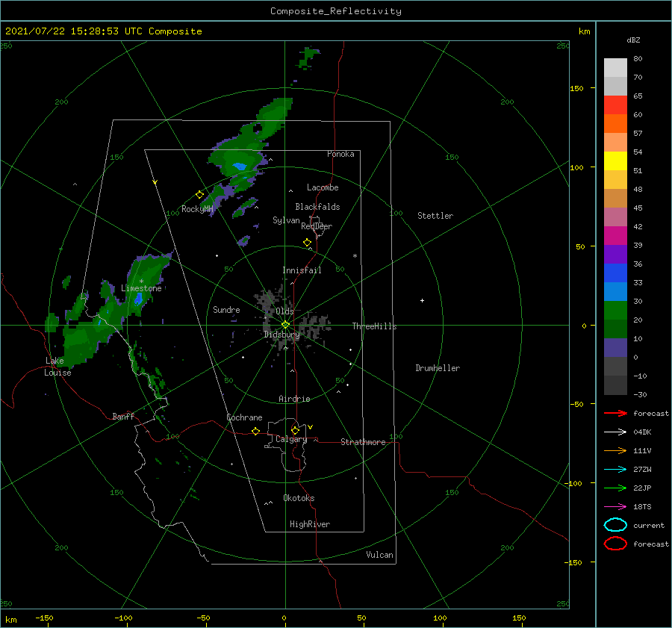Click the yellow diamond marker near RockyMH

pos(199,195)
